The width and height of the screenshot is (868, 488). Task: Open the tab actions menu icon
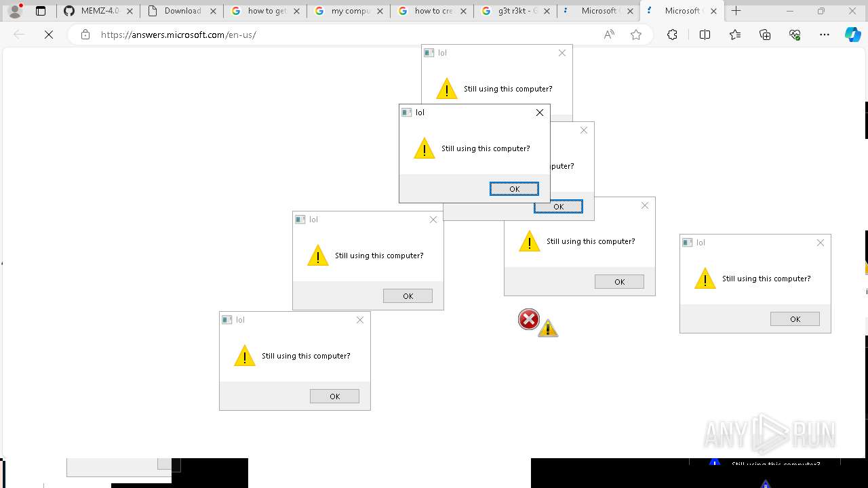pyautogui.click(x=41, y=11)
